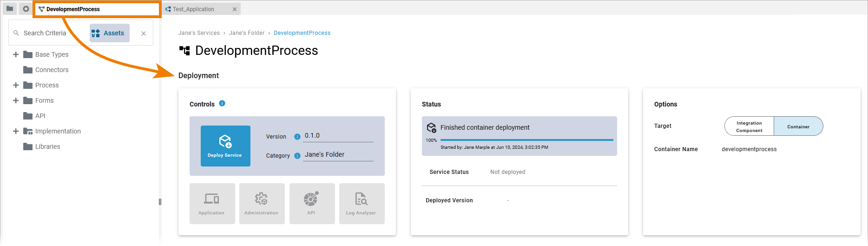
Task: Select Container as deployment target
Action: (x=798, y=126)
